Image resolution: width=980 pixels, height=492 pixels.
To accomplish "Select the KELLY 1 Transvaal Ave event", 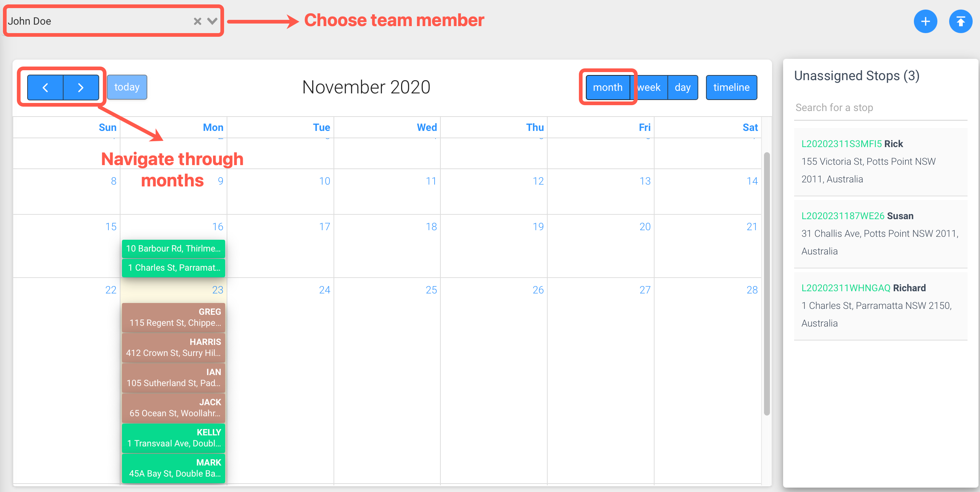I will tap(173, 438).
